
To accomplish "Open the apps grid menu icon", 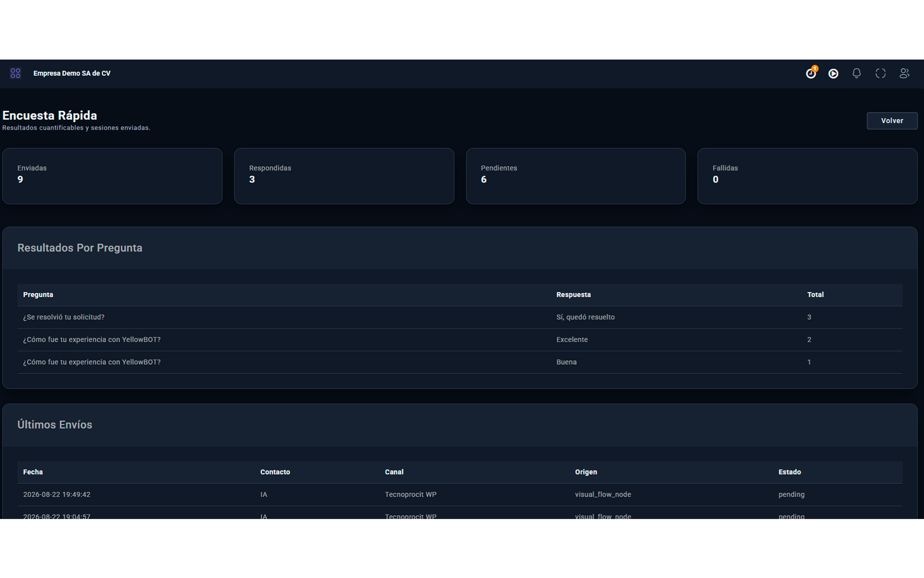I will [x=16, y=73].
